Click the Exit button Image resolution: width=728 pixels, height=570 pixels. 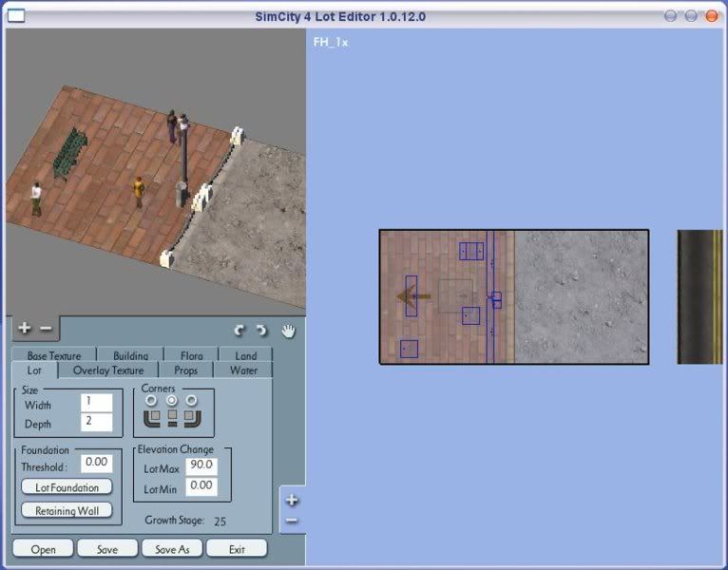click(x=237, y=549)
